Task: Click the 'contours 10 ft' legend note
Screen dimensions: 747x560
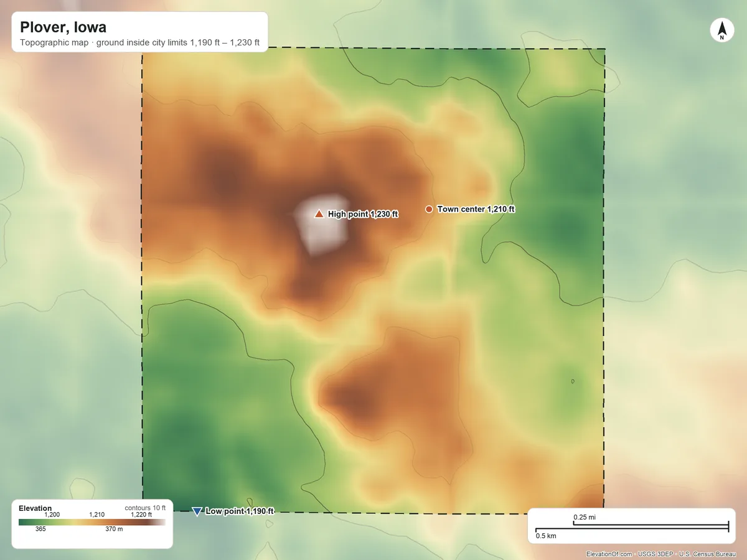Action: coord(145,508)
